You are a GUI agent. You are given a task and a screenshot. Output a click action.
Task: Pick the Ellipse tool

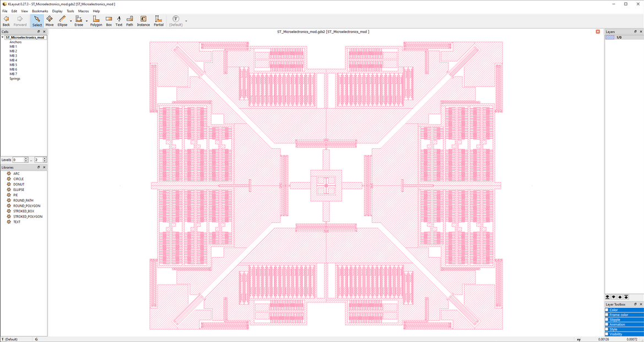(x=62, y=20)
